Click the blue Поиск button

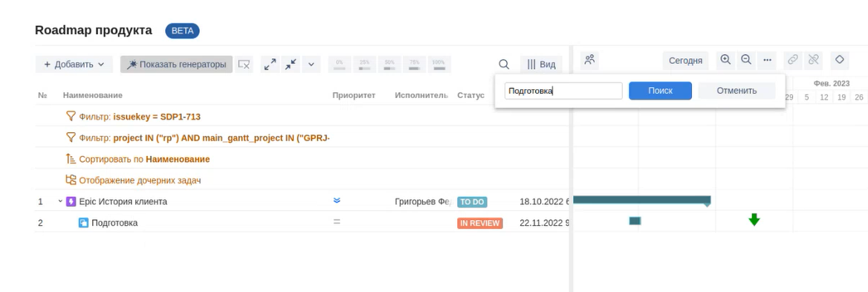[x=660, y=91]
